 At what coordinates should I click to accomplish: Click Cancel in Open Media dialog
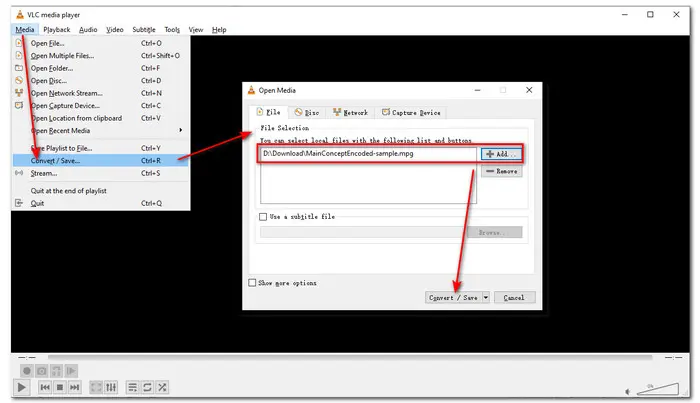514,298
